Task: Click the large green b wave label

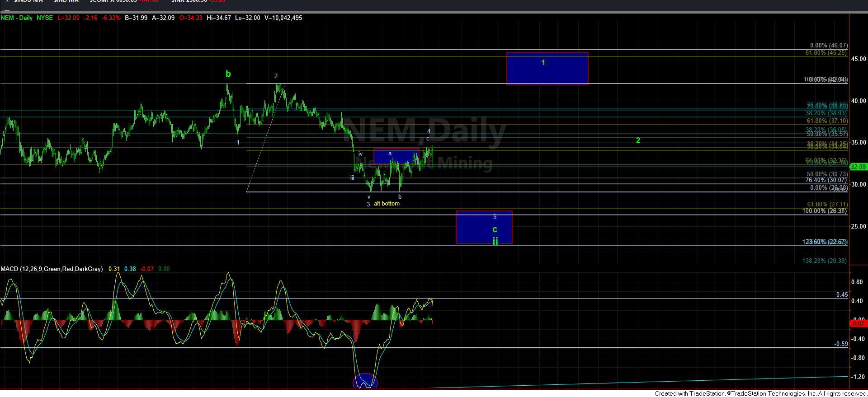Action: click(x=228, y=74)
